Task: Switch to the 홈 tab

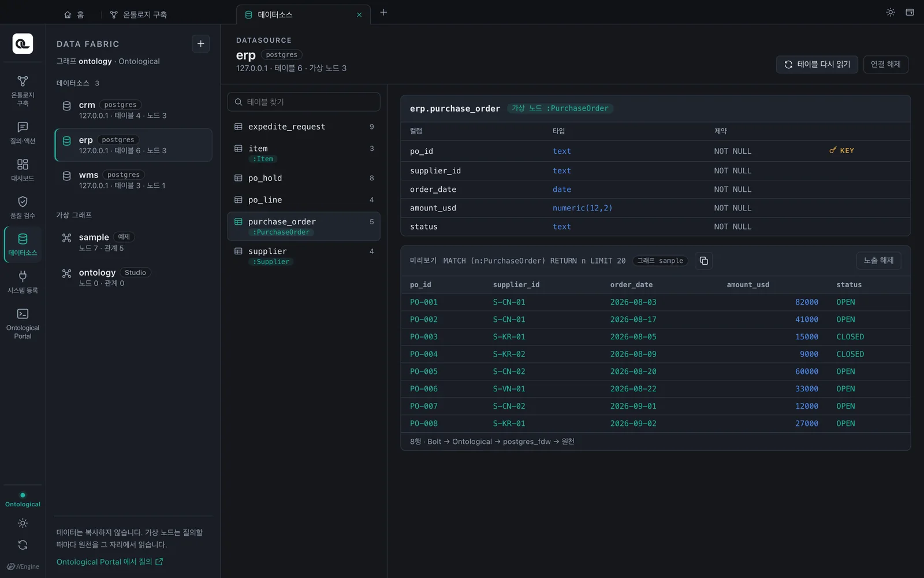Action: coord(74,14)
